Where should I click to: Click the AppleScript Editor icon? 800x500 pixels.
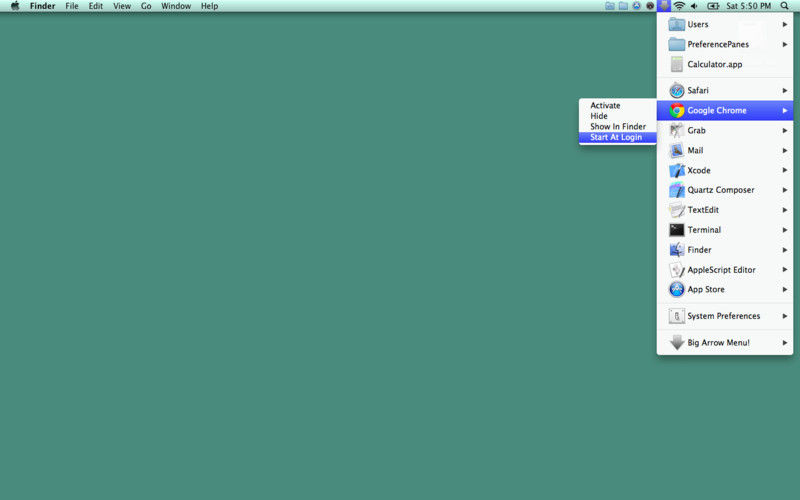(x=677, y=269)
